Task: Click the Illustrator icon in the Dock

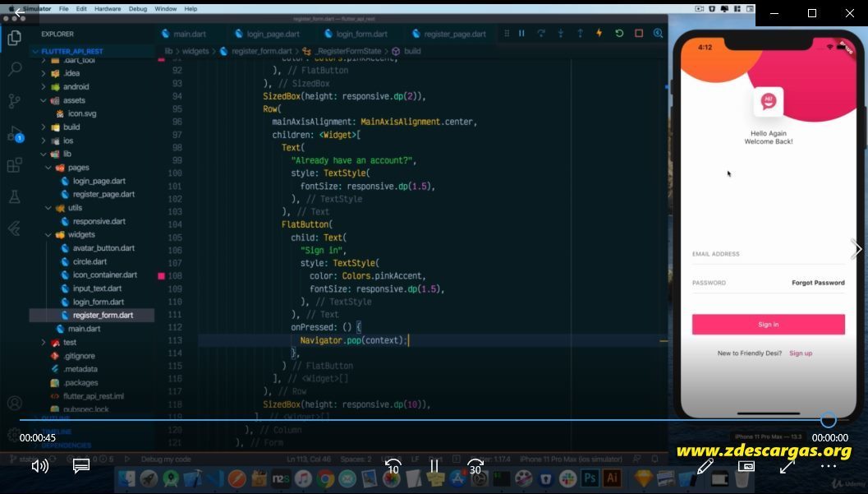Action: 612,478
